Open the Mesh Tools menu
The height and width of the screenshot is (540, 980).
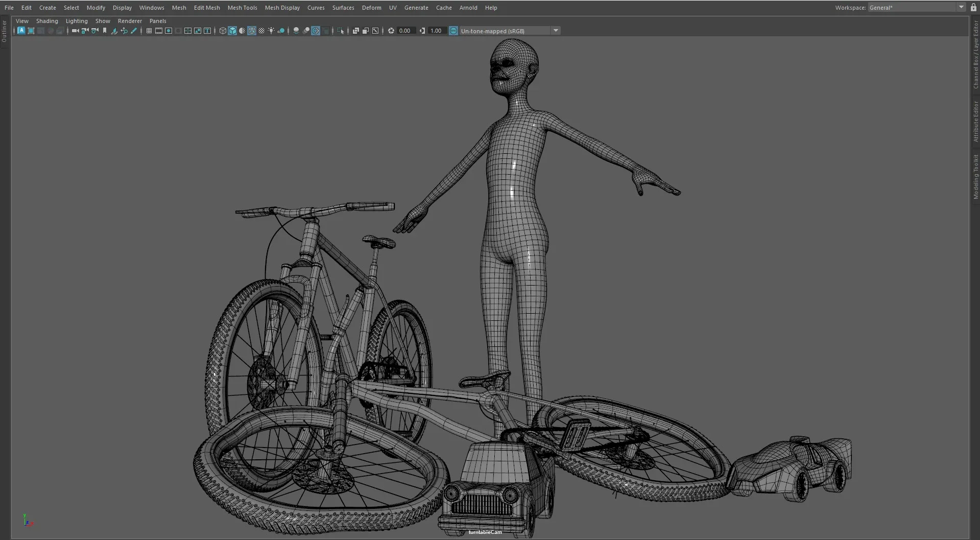pos(242,8)
